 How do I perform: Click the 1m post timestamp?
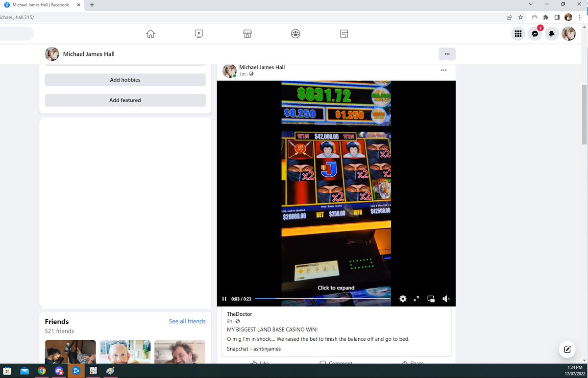[243, 74]
